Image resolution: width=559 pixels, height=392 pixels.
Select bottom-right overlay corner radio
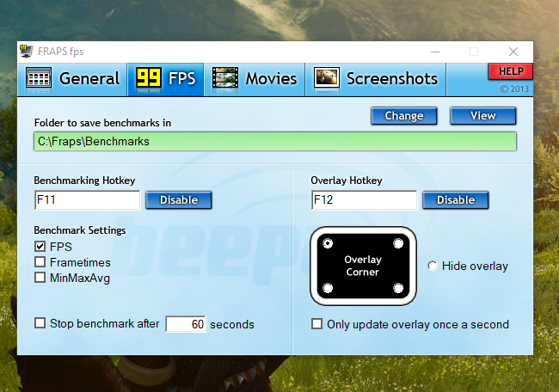pos(398,288)
